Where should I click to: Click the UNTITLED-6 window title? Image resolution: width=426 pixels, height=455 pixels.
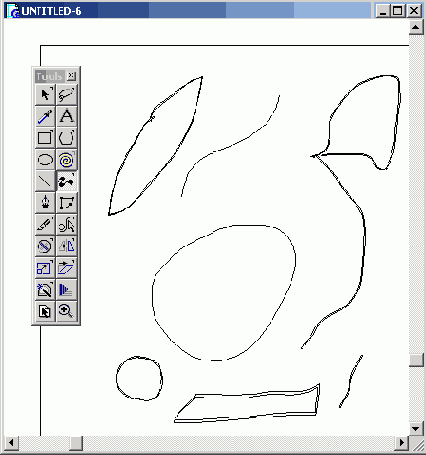click(51, 11)
